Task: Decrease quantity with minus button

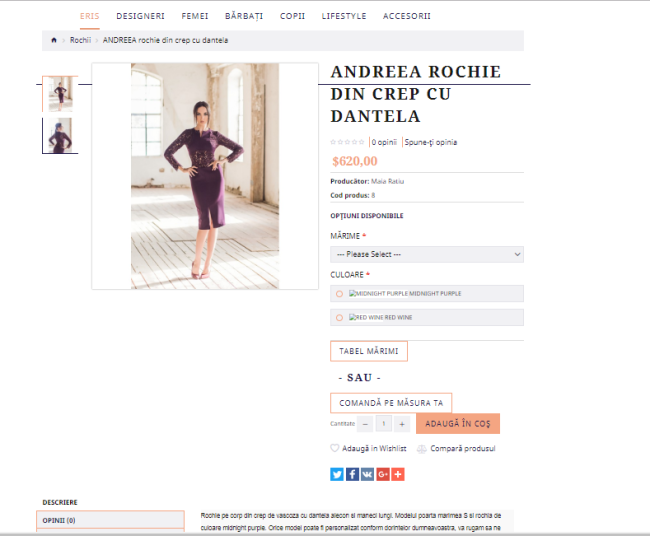Action: 365,424
